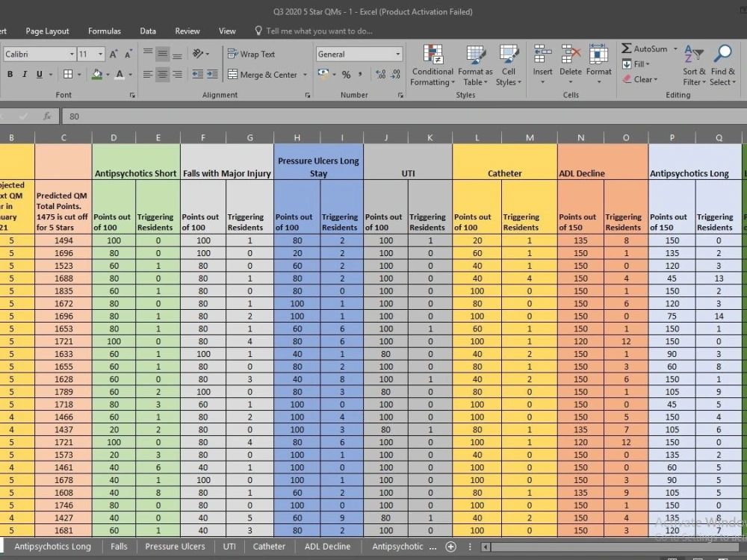This screenshot has width=747, height=560.
Task: Toggle middle vertical alignment
Action: pyautogui.click(x=162, y=54)
